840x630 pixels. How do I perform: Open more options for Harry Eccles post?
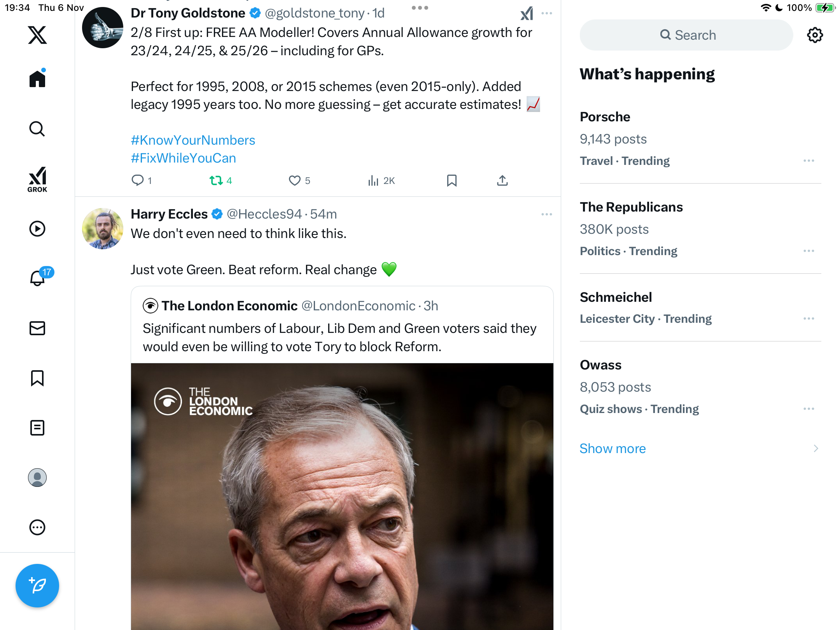click(x=546, y=214)
